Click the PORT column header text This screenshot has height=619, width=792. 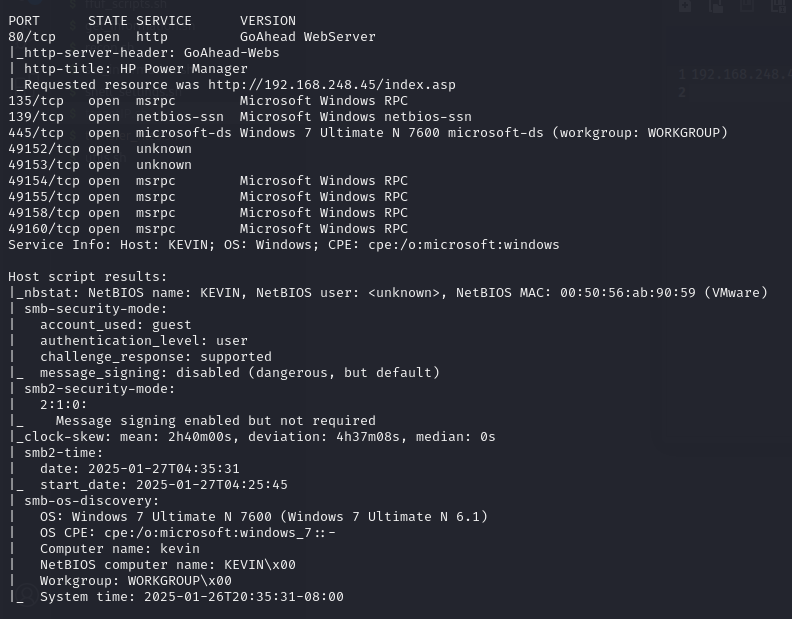coord(24,21)
